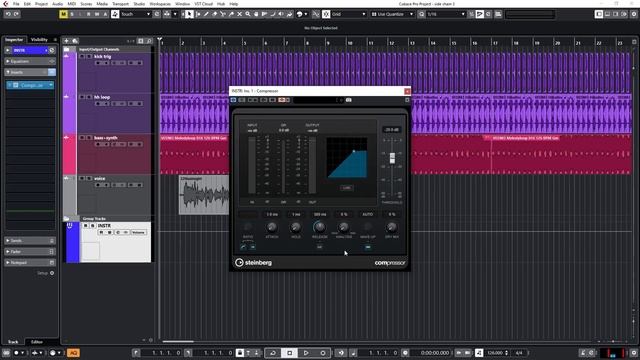
Task: Switch to the Track tab
Action: pyautogui.click(x=13, y=342)
